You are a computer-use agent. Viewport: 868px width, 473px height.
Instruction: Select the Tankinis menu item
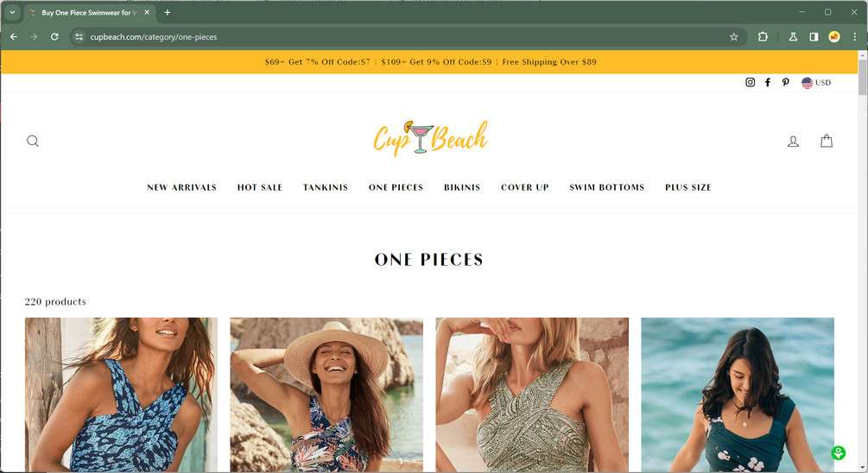coord(326,187)
